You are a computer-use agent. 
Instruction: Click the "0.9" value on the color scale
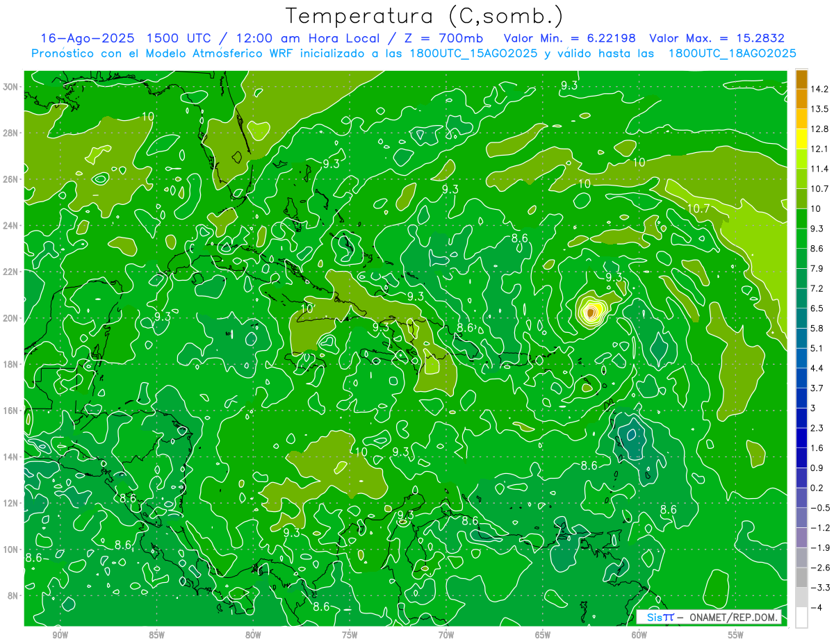[x=817, y=468]
